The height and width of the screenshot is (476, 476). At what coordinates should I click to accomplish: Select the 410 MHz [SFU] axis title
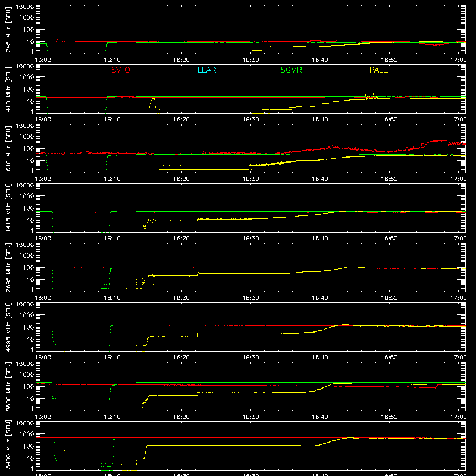[8, 89]
